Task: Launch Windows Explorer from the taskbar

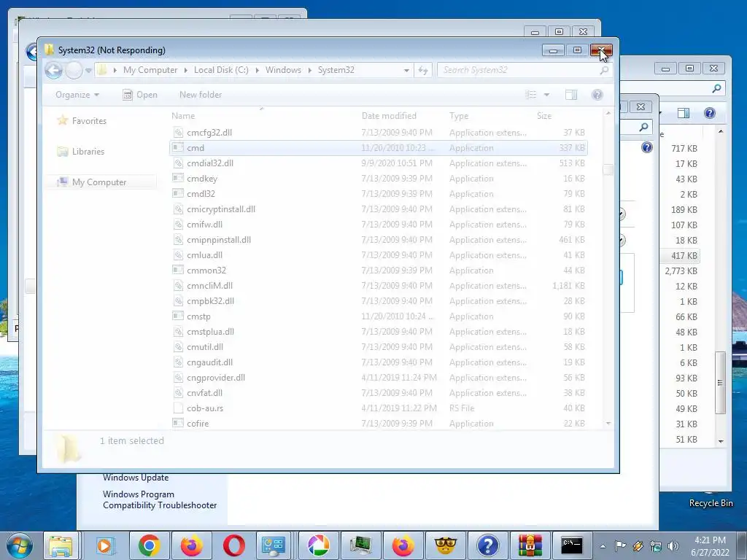Action: tap(61, 545)
